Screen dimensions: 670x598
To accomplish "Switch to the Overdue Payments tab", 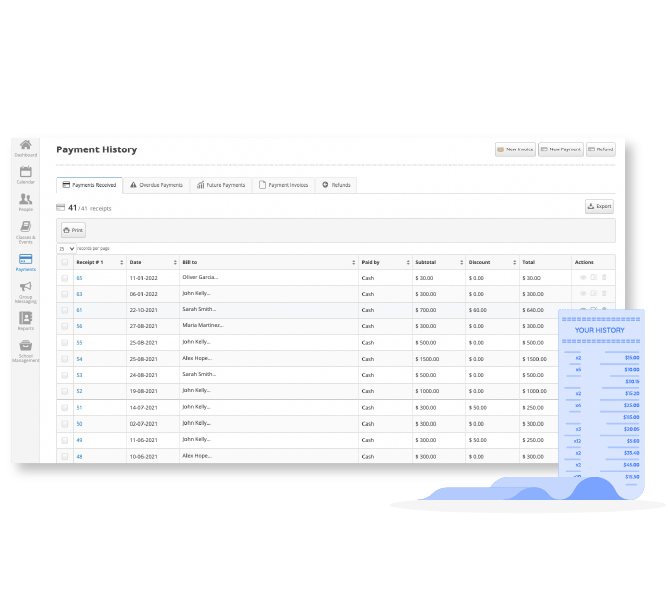I will click(156, 185).
